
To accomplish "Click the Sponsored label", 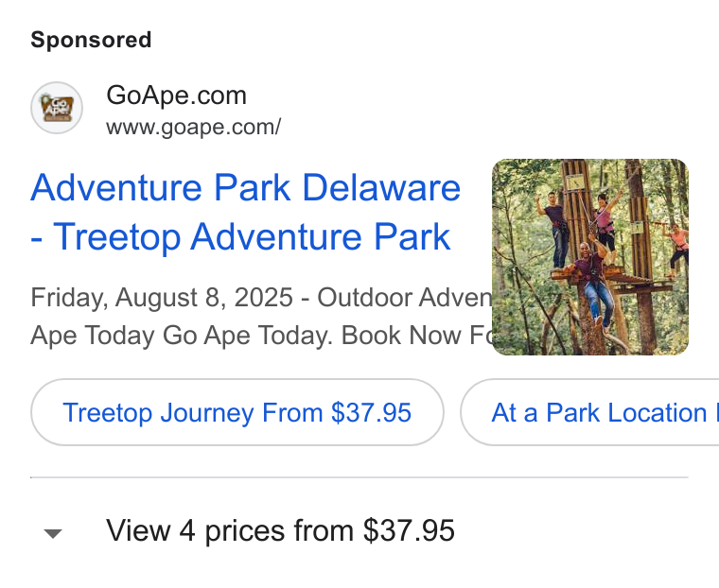I will [x=91, y=40].
